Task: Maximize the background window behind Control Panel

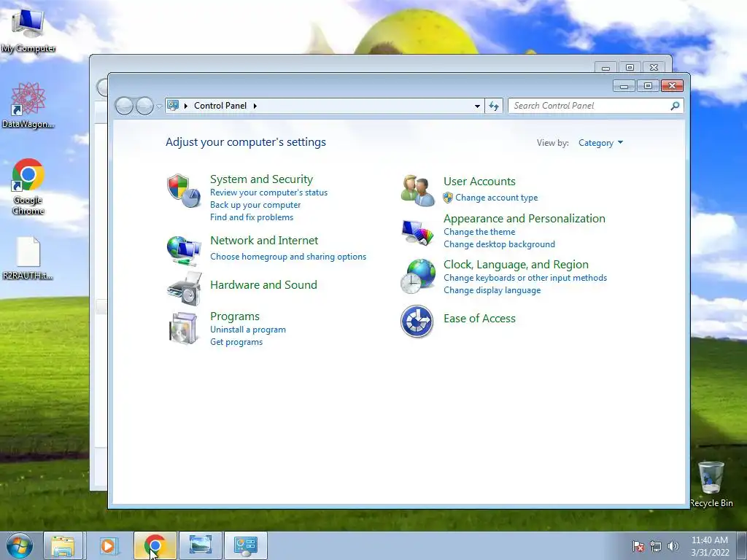Action: click(630, 68)
